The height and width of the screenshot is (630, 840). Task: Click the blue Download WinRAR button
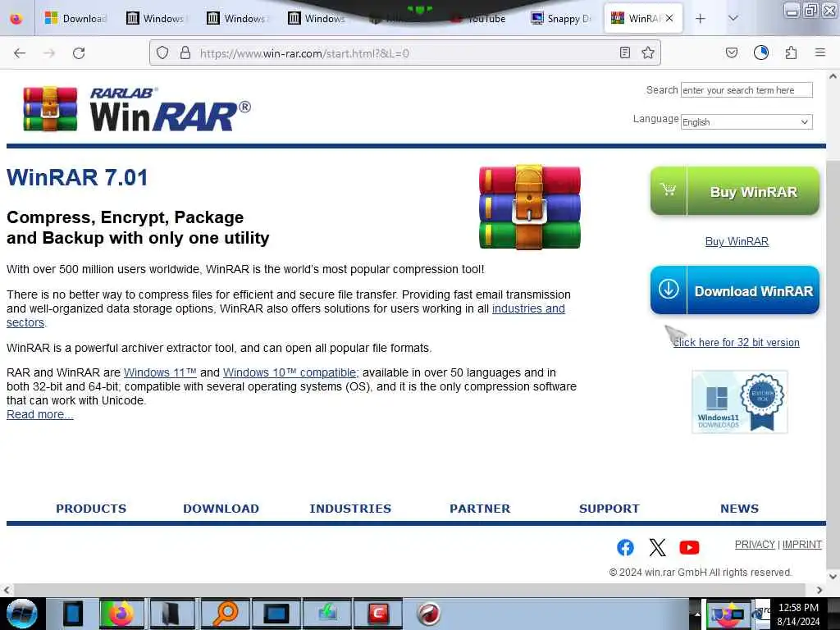[x=734, y=290]
